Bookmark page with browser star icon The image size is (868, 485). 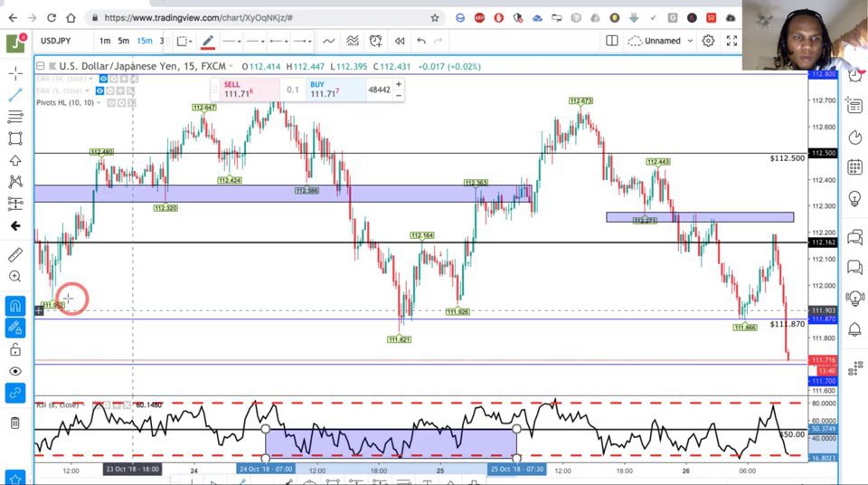435,18
